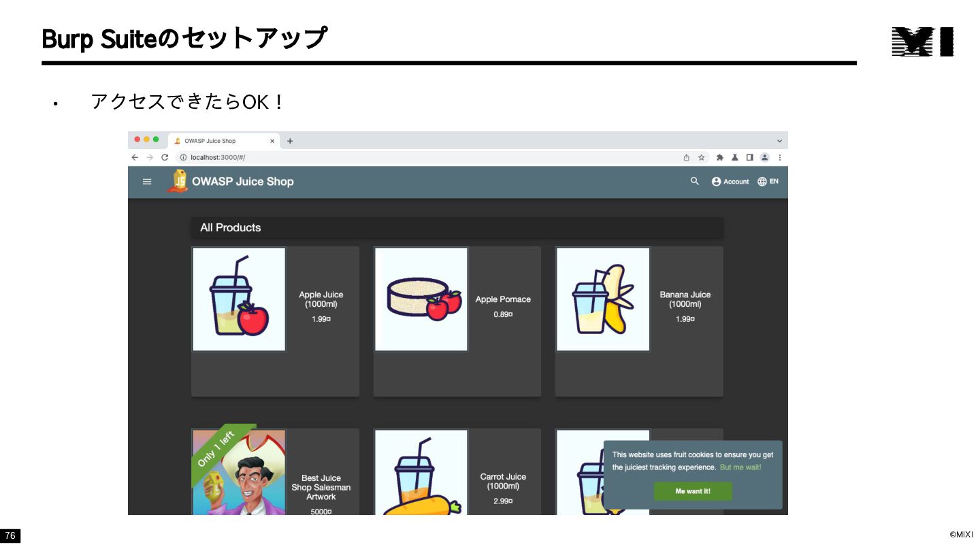
Task: Click the localhost:3000 address bar
Action: [x=429, y=157]
